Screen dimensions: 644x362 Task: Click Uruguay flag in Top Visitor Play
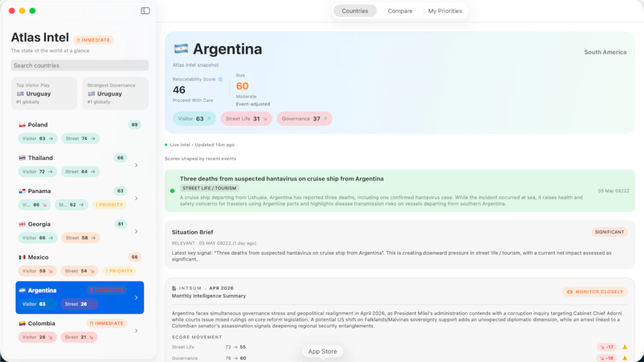click(20, 94)
